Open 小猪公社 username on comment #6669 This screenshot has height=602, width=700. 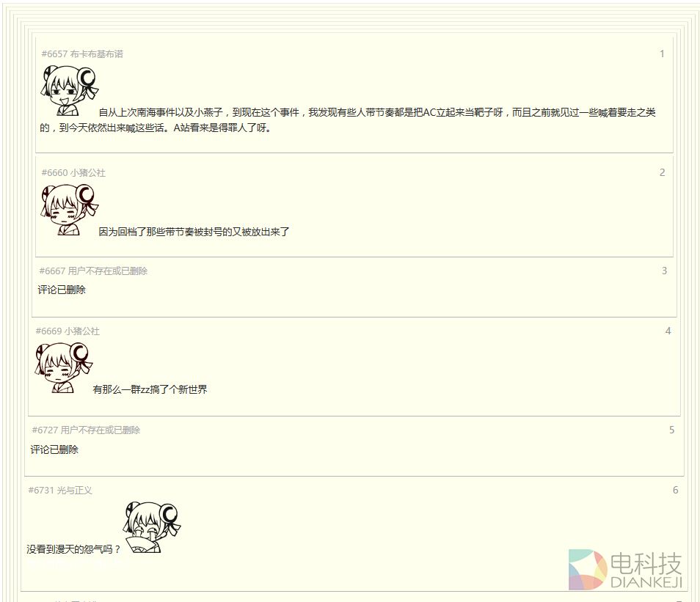coord(81,331)
